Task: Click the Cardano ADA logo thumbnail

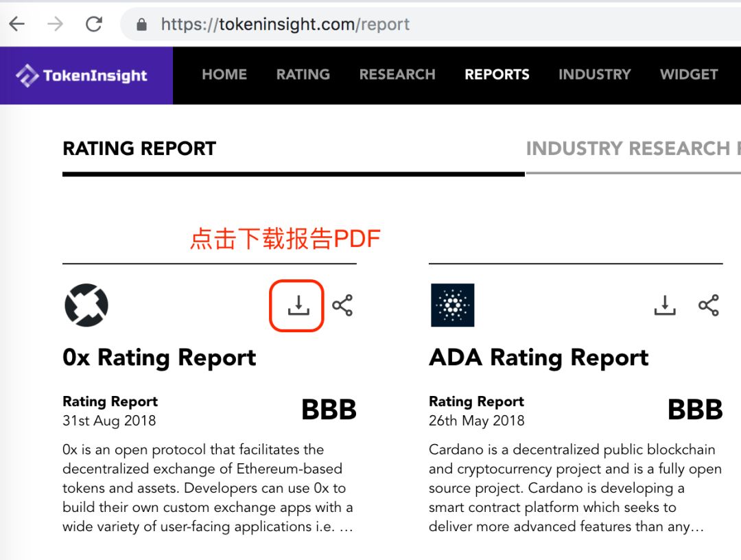Action: 452,305
